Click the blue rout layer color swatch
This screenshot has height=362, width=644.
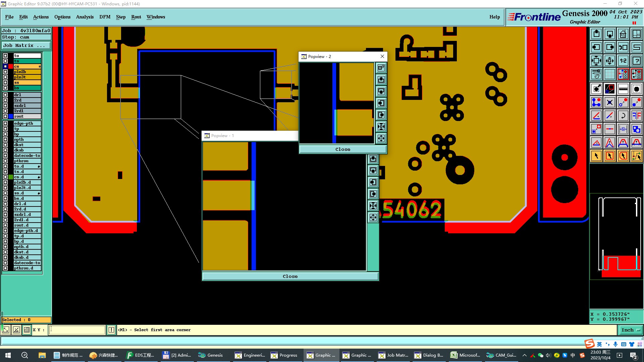tap(11, 116)
